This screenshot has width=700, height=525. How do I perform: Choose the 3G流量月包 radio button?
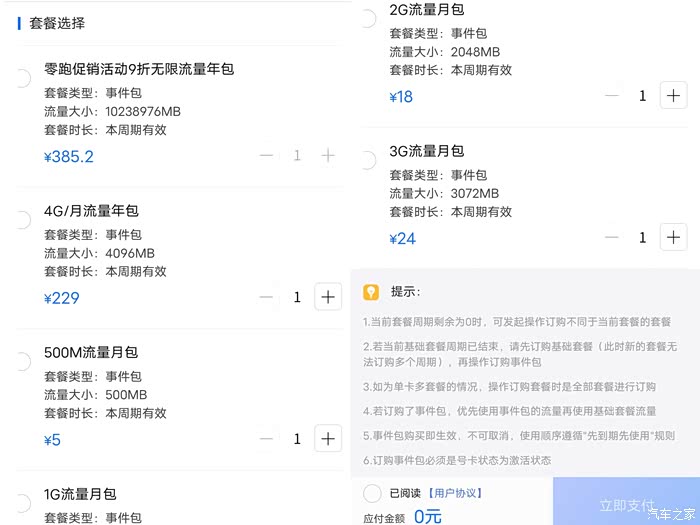click(x=367, y=160)
